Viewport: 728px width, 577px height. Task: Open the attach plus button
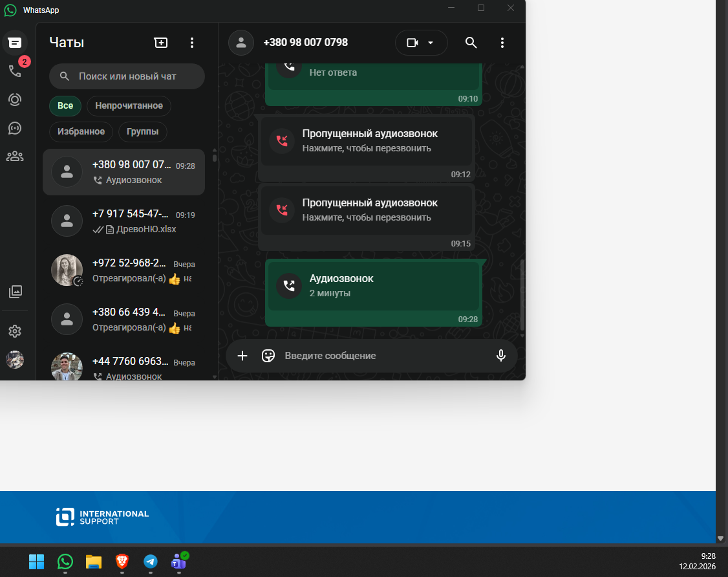[x=242, y=356]
